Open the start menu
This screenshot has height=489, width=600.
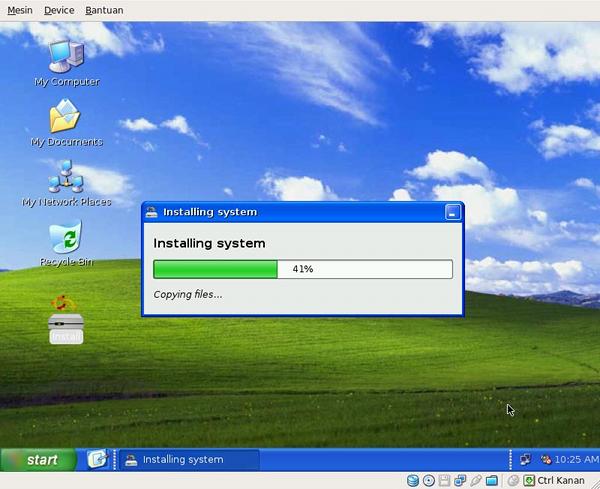pos(38,460)
